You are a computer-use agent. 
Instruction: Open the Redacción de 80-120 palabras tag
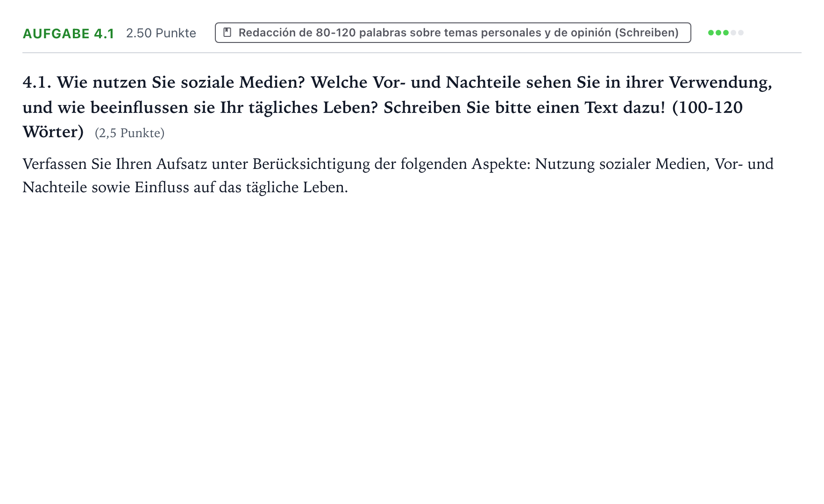[453, 33]
